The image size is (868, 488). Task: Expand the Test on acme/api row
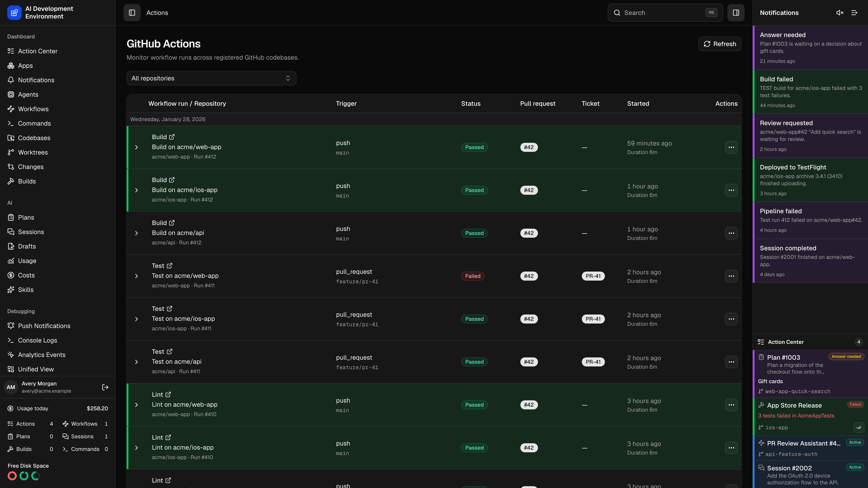click(x=137, y=362)
